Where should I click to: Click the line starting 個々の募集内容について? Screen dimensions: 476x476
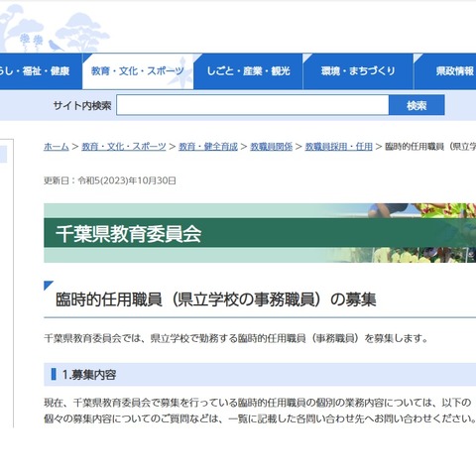(260, 418)
